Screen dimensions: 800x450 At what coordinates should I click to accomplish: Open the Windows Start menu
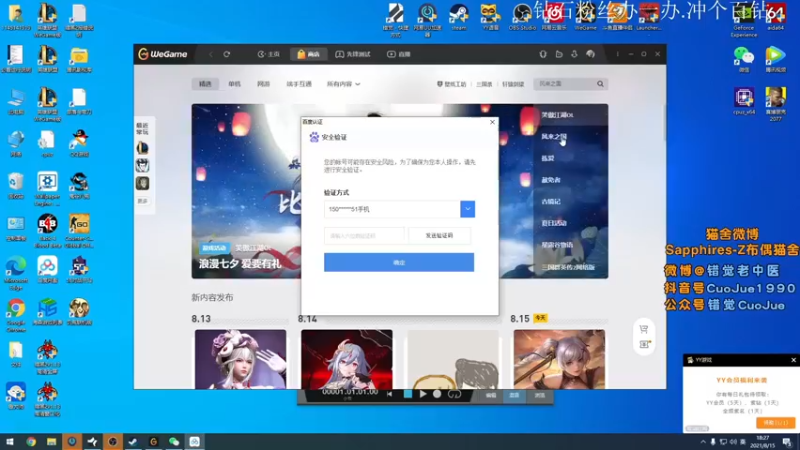click(10, 442)
